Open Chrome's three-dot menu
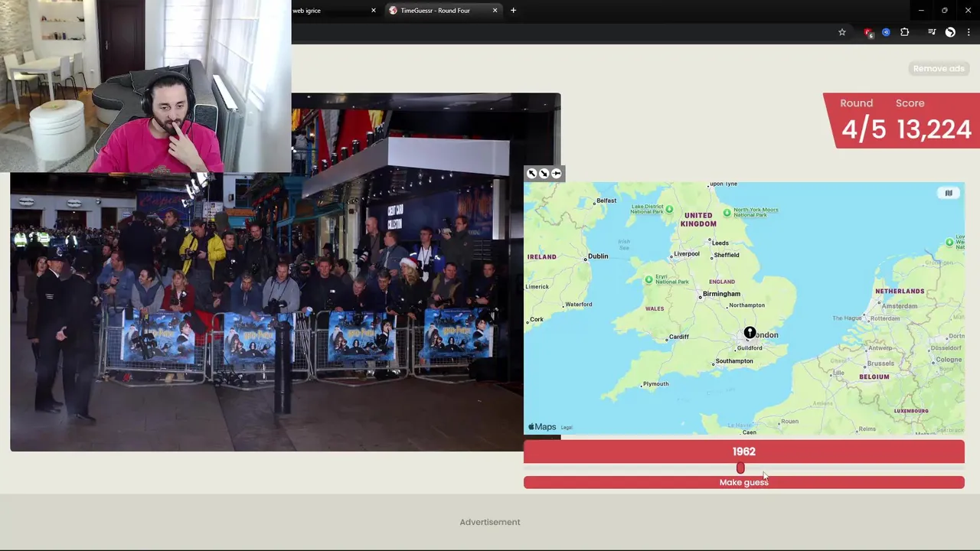 point(969,32)
